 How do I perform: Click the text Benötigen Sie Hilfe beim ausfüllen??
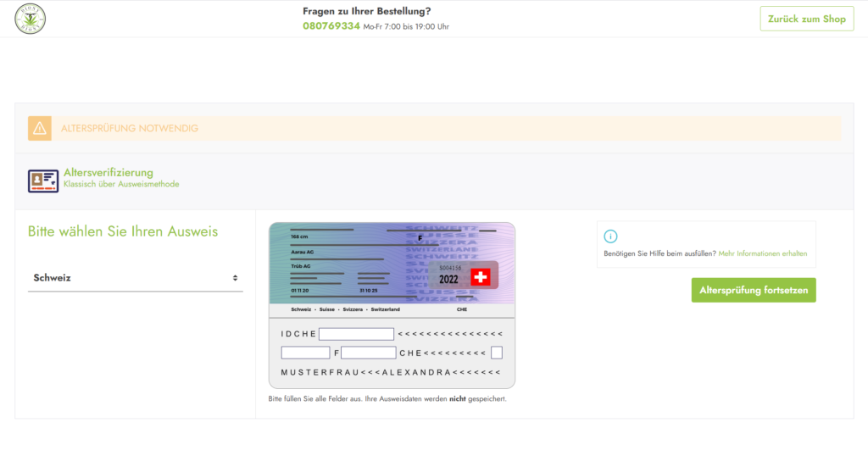point(659,253)
